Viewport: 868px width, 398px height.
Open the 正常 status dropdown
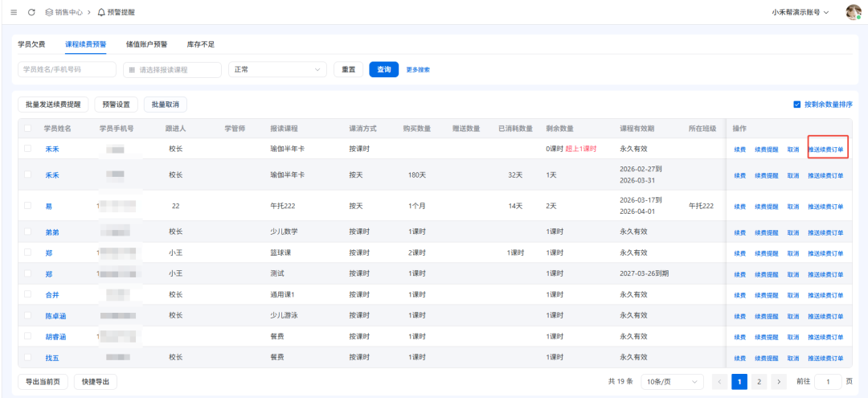pyautogui.click(x=277, y=70)
